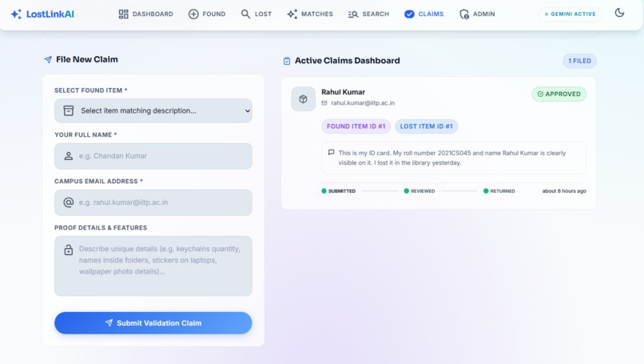Submit the validation claim
The image size is (644, 364).
point(153,323)
